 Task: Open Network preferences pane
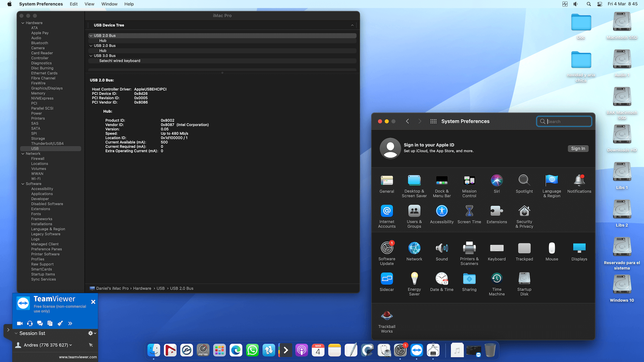coord(414,251)
